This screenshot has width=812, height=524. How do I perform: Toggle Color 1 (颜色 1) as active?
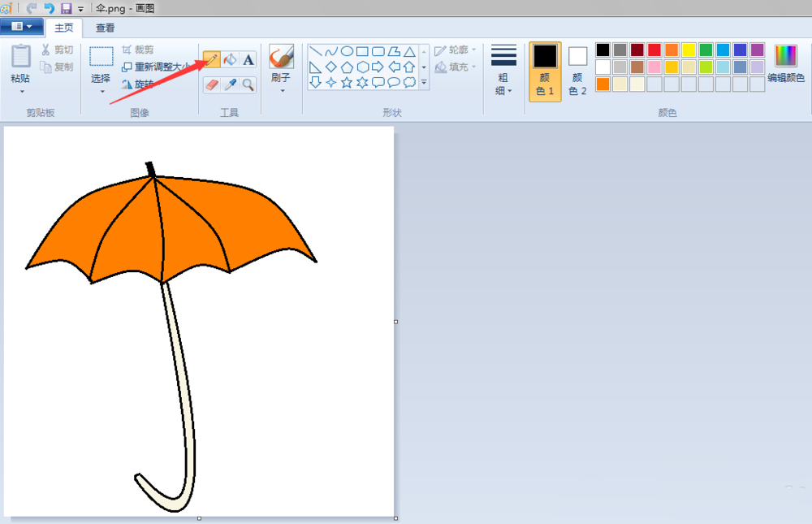coord(545,71)
